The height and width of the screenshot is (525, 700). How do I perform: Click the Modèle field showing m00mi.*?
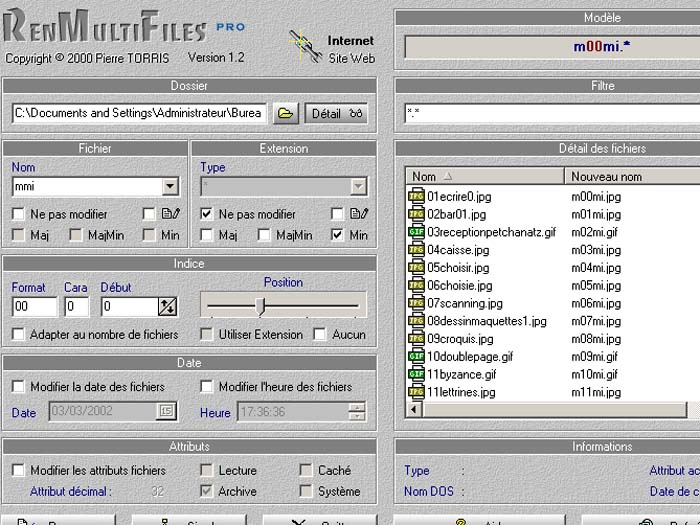tap(553, 46)
